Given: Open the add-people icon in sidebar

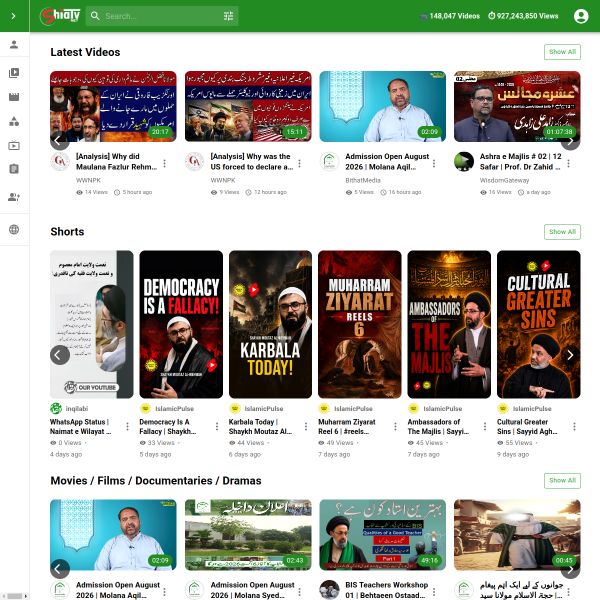Looking at the screenshot, I should click(x=14, y=197).
